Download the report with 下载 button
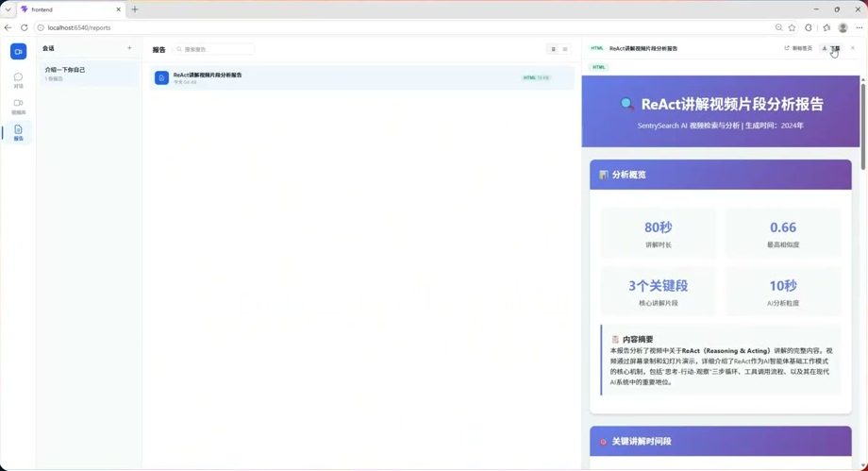This screenshot has width=868, height=471. coord(831,48)
